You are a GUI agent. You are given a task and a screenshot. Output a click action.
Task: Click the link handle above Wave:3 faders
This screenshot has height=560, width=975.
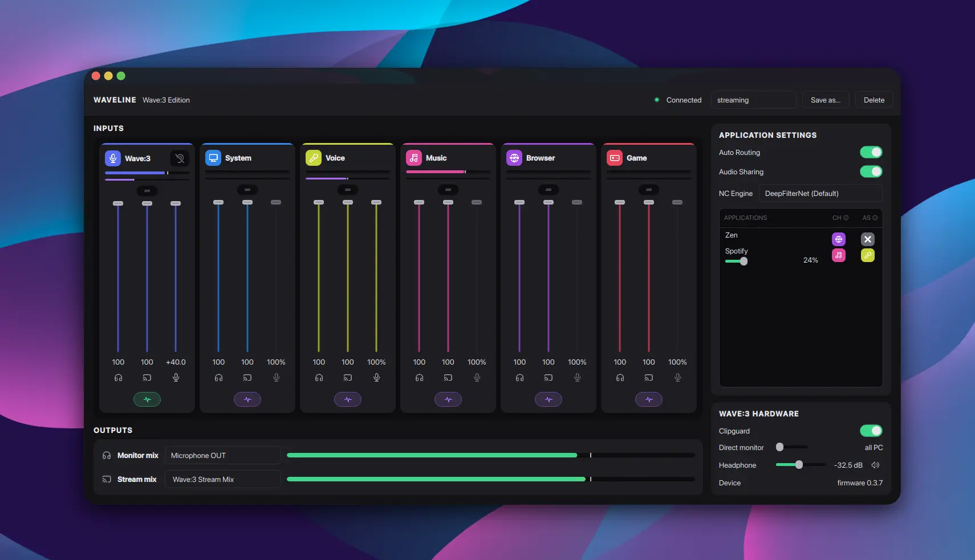tap(147, 191)
